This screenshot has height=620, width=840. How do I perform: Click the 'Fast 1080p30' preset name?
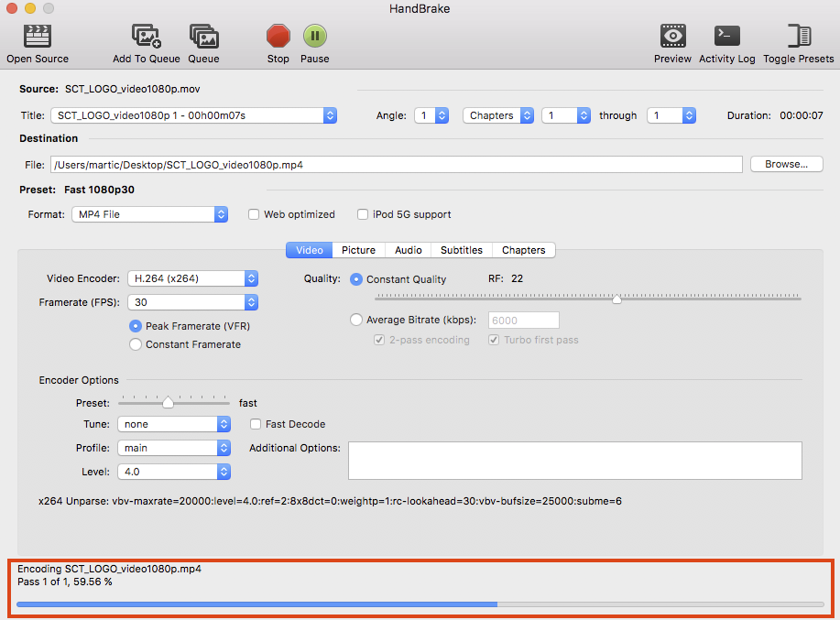point(99,190)
